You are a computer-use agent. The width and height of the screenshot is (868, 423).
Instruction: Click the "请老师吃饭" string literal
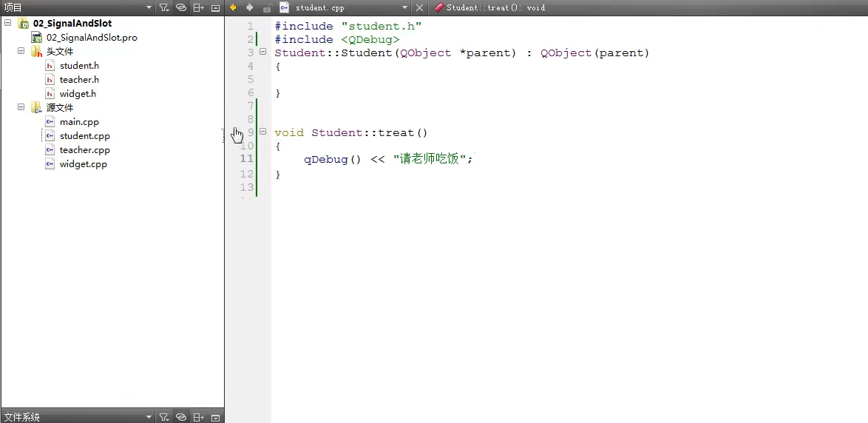430,160
